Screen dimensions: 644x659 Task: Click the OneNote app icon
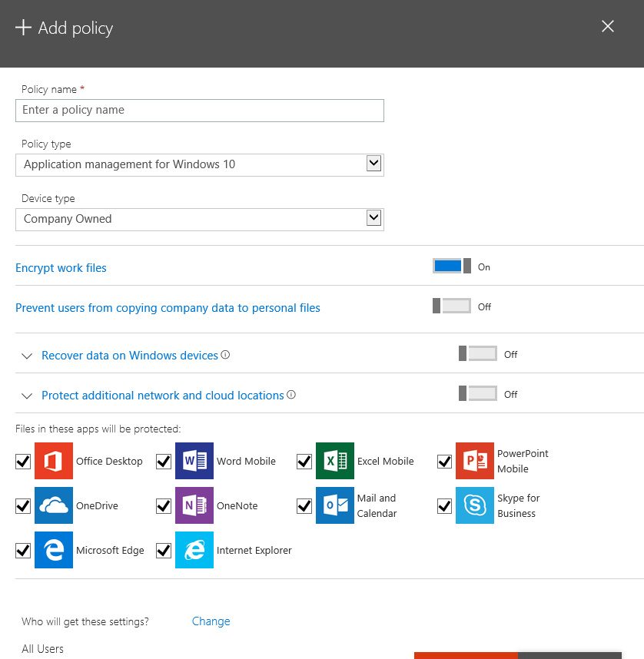click(194, 505)
